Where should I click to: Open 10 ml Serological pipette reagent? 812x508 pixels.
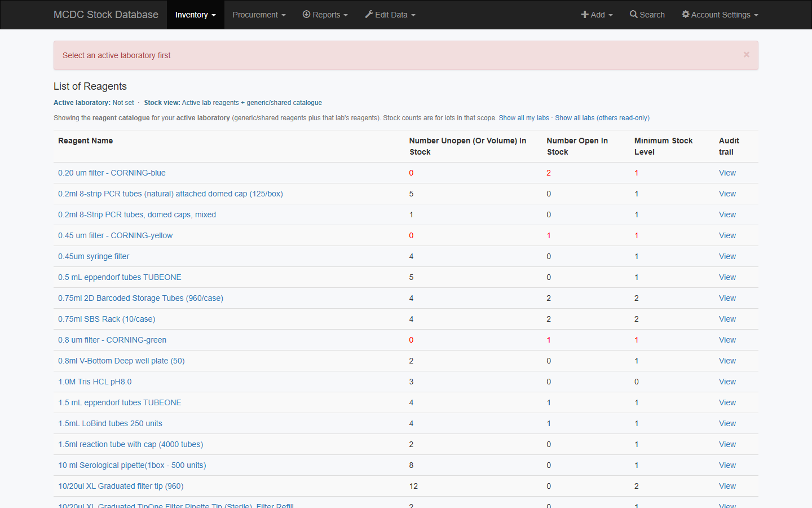coord(132,465)
